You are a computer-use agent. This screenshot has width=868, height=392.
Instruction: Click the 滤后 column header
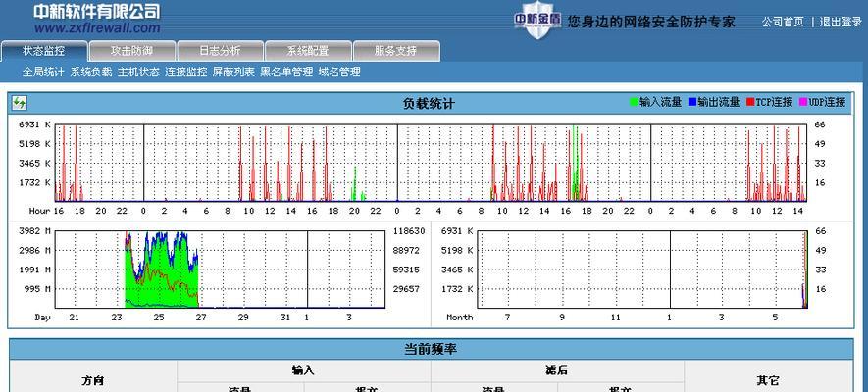pos(557,371)
